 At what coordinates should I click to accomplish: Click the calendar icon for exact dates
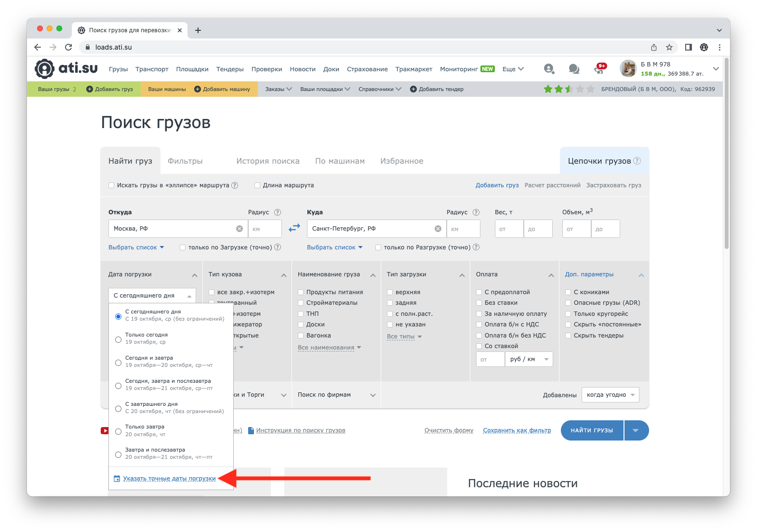(x=117, y=479)
